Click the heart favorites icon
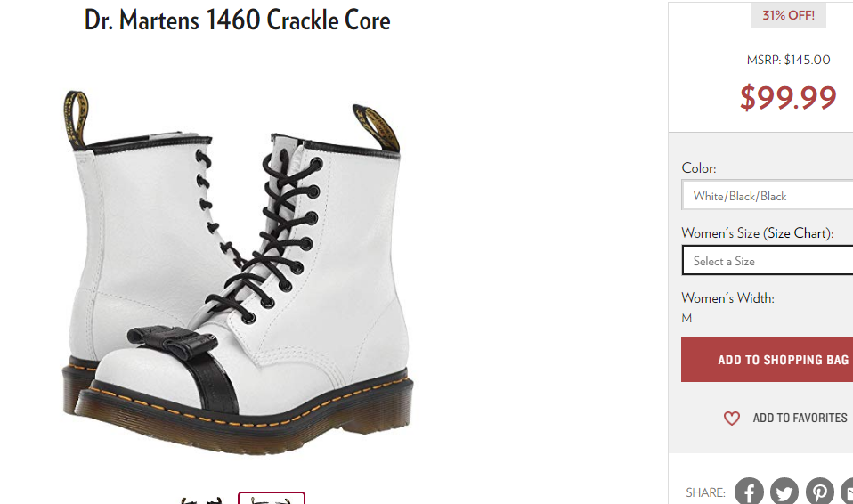The width and height of the screenshot is (853, 504). (732, 418)
